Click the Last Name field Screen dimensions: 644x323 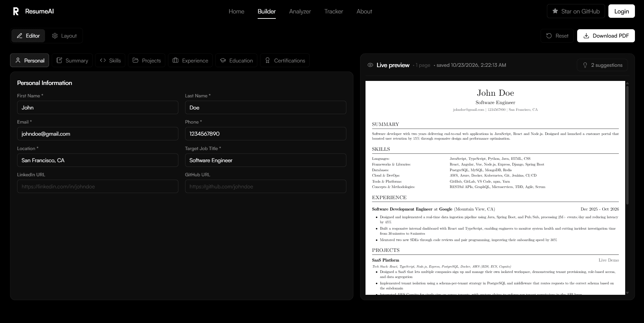click(x=266, y=107)
